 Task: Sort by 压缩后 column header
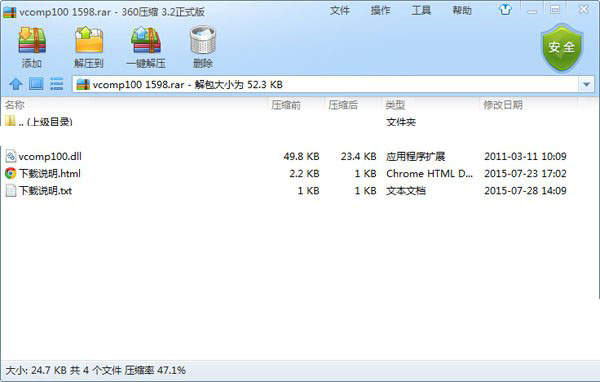click(x=343, y=105)
